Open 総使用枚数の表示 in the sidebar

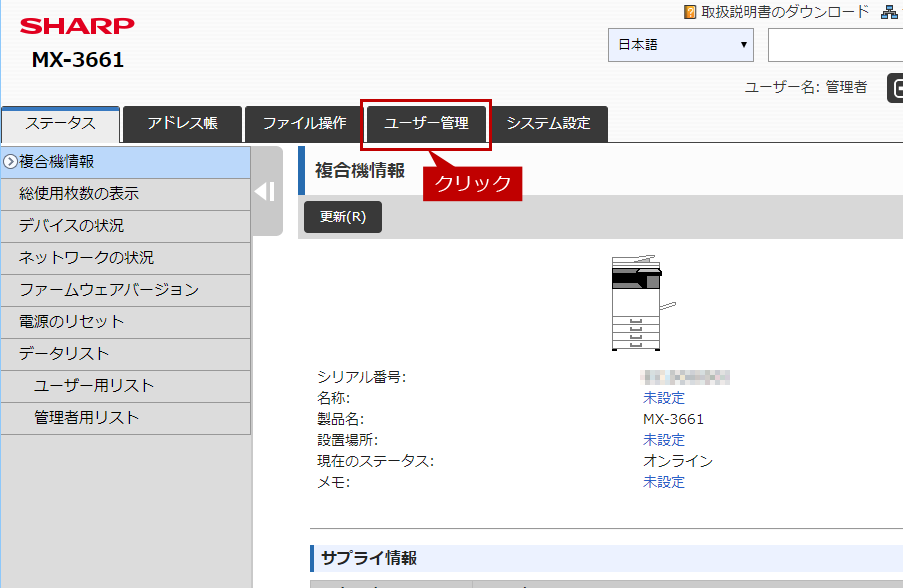[126, 194]
